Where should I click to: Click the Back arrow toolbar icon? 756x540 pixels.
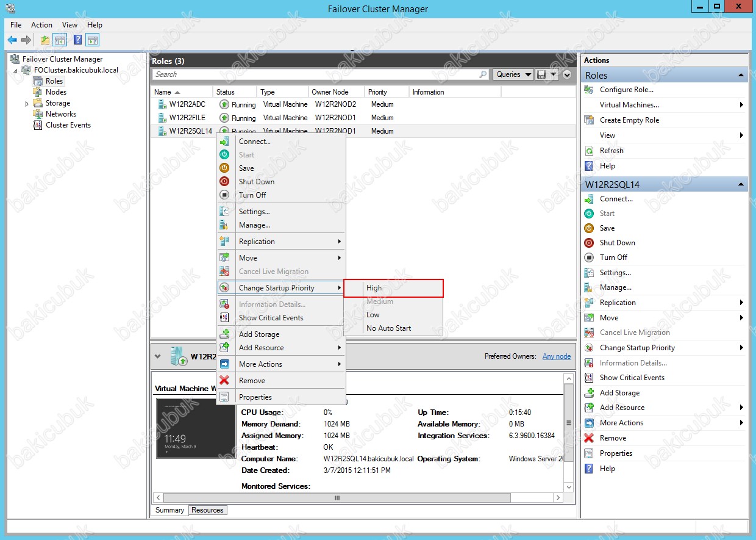(x=12, y=40)
